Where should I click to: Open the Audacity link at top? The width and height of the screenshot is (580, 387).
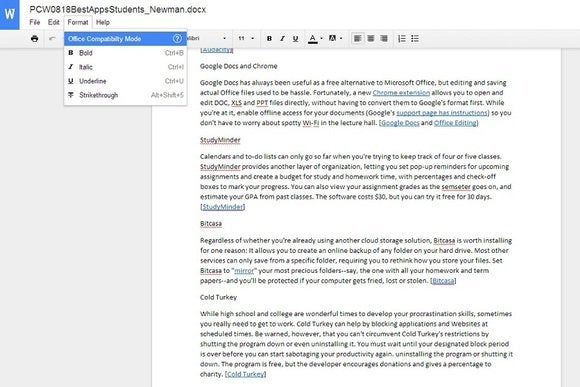pyautogui.click(x=217, y=50)
